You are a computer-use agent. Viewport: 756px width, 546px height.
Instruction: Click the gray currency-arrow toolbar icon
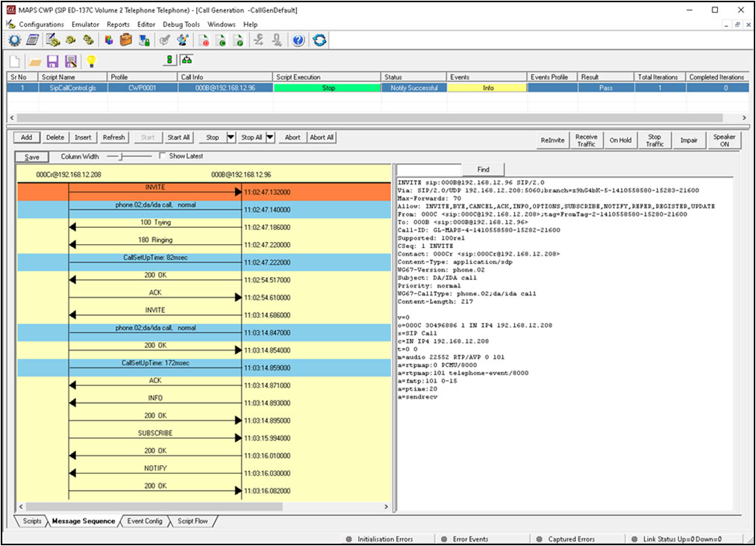tap(259, 40)
